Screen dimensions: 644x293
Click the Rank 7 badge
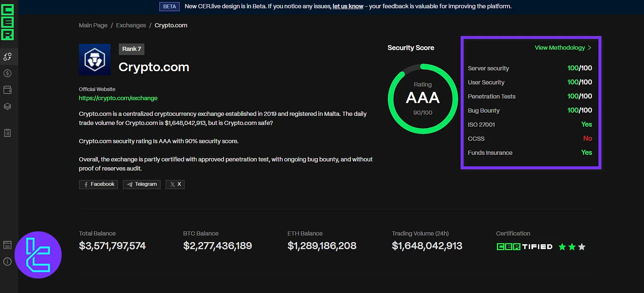tap(132, 49)
